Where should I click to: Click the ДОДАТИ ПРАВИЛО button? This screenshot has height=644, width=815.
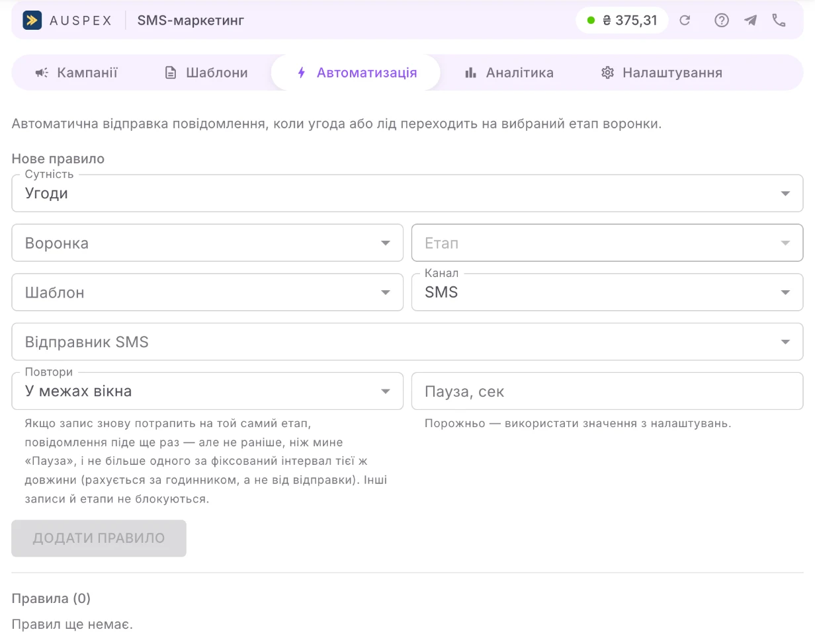point(99,538)
